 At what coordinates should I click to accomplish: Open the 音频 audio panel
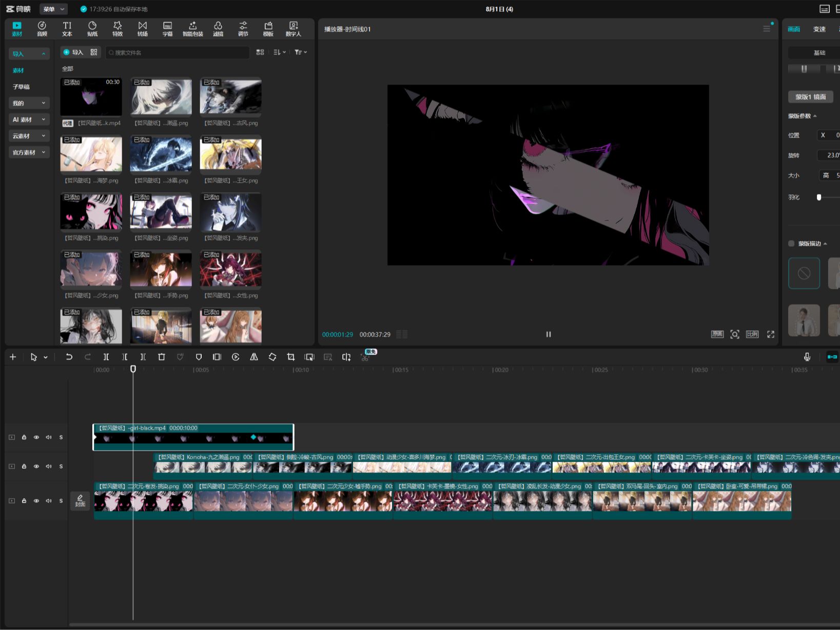[42, 29]
